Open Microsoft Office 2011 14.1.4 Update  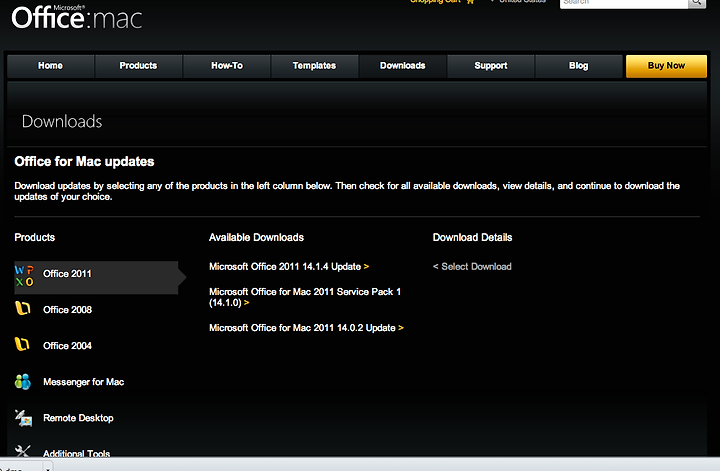[289, 267]
